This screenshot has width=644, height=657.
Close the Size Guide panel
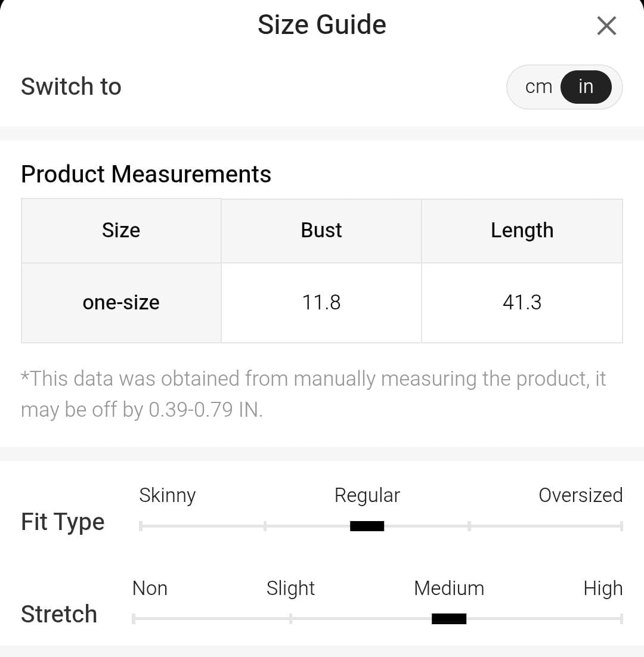tap(606, 26)
